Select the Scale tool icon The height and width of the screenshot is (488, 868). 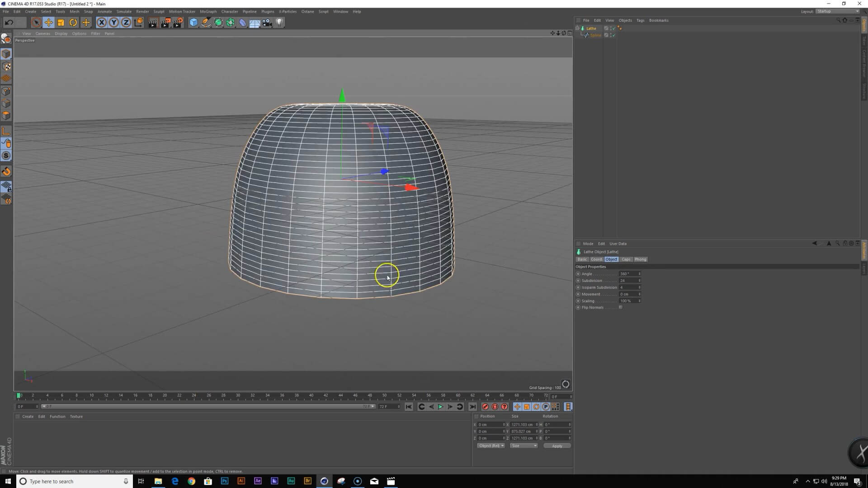pyautogui.click(x=61, y=23)
